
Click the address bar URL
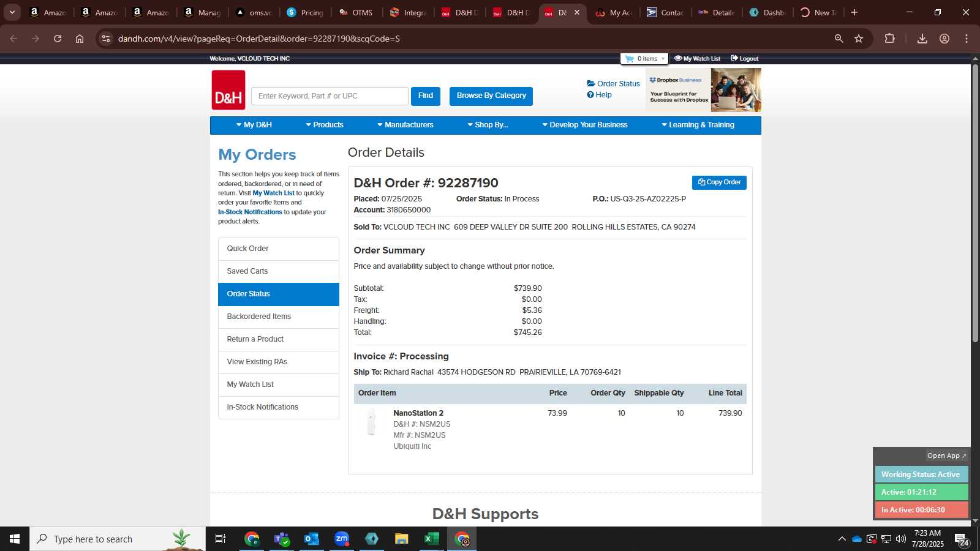pos(259,39)
